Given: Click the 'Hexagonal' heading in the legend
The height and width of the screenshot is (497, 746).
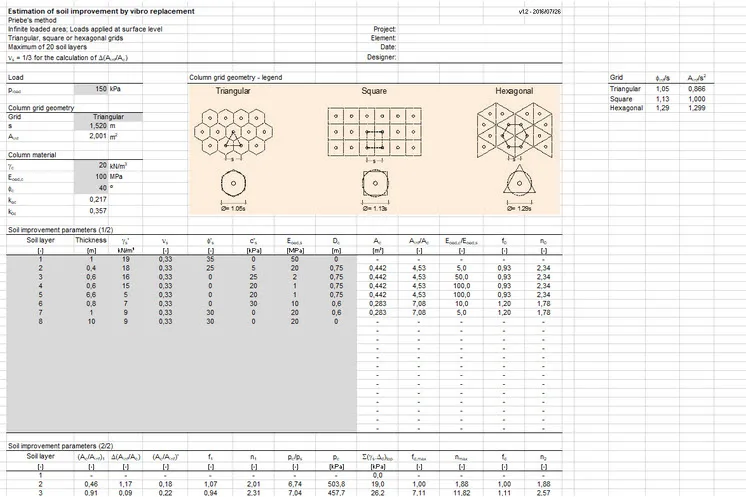Looking at the screenshot, I should point(514,91).
